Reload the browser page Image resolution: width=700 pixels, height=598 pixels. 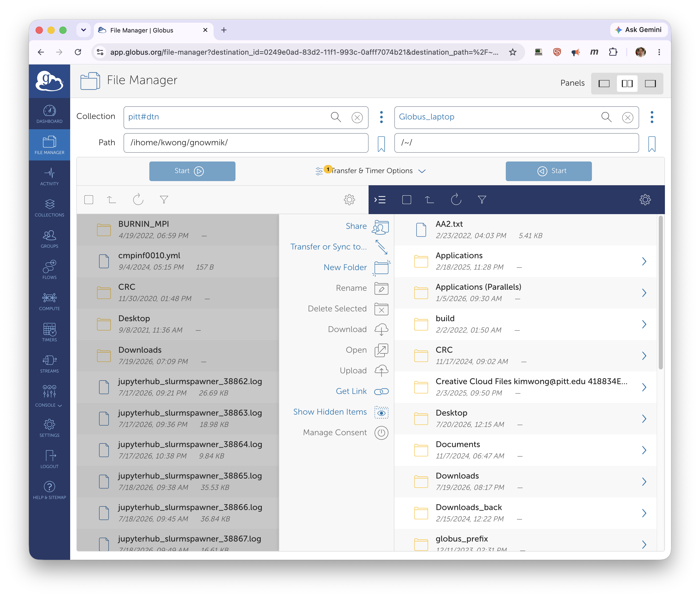pyautogui.click(x=78, y=52)
